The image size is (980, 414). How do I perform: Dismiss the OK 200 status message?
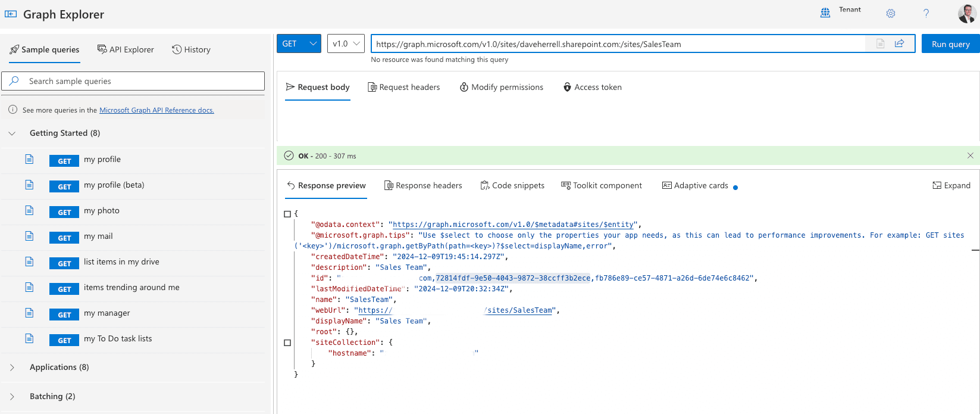tap(970, 155)
